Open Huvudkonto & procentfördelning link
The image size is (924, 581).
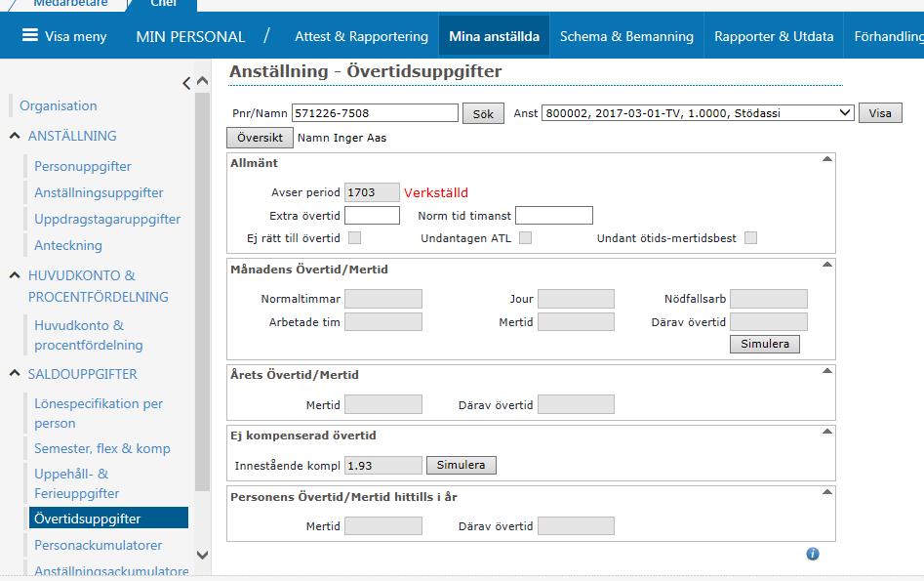click(89, 335)
